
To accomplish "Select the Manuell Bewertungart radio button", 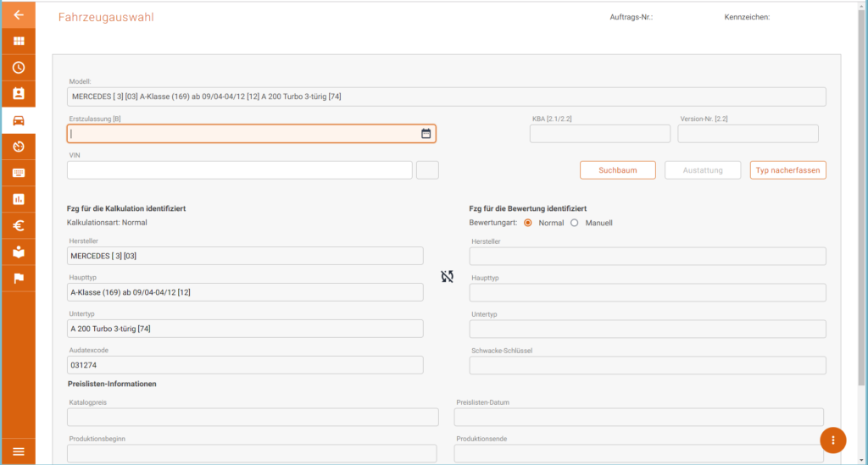I will click(x=574, y=223).
